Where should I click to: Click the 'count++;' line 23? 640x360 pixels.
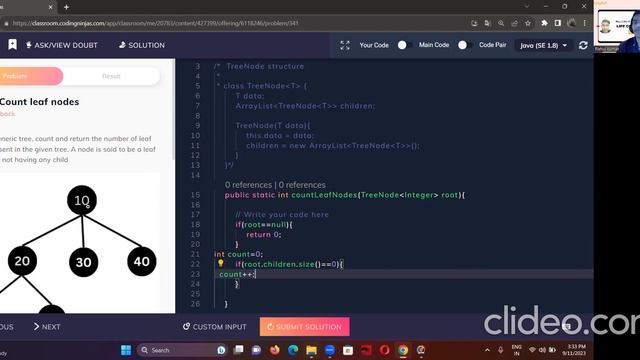[237, 274]
